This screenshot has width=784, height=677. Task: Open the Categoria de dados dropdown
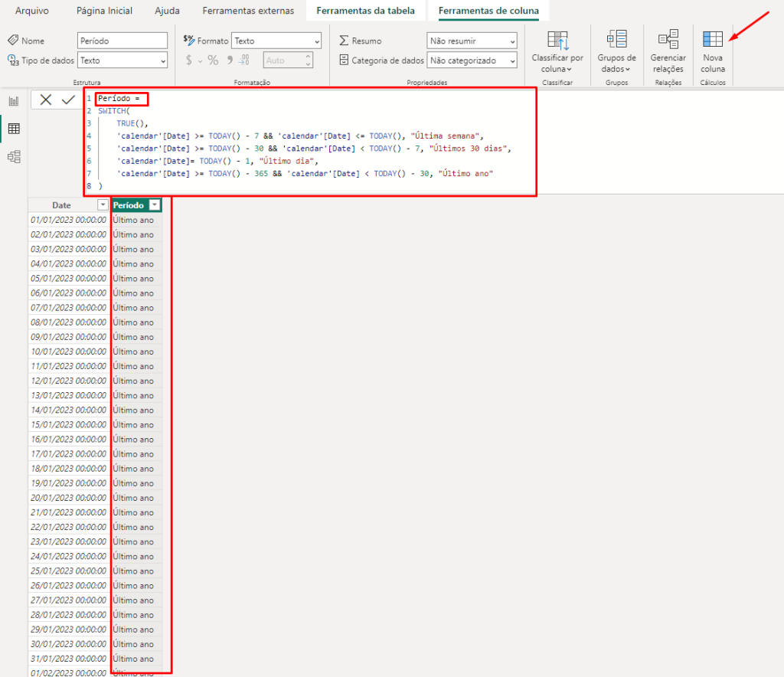tap(472, 61)
